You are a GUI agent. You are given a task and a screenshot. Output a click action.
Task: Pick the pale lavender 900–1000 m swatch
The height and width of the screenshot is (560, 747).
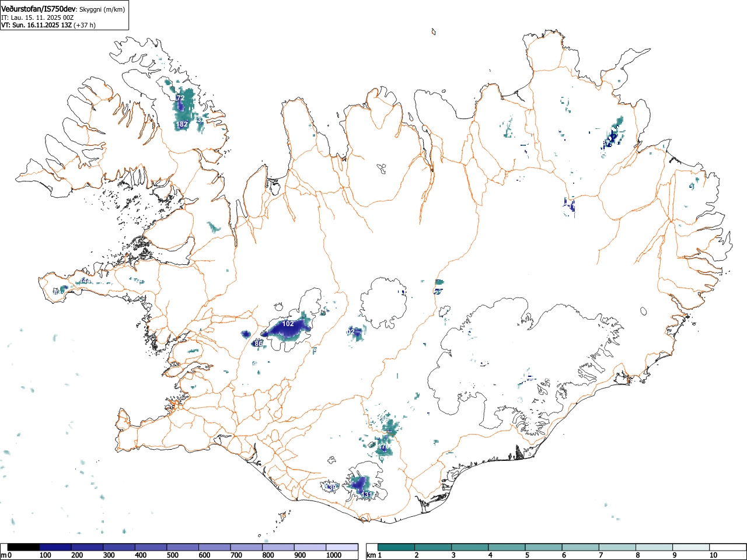[x=310, y=547]
